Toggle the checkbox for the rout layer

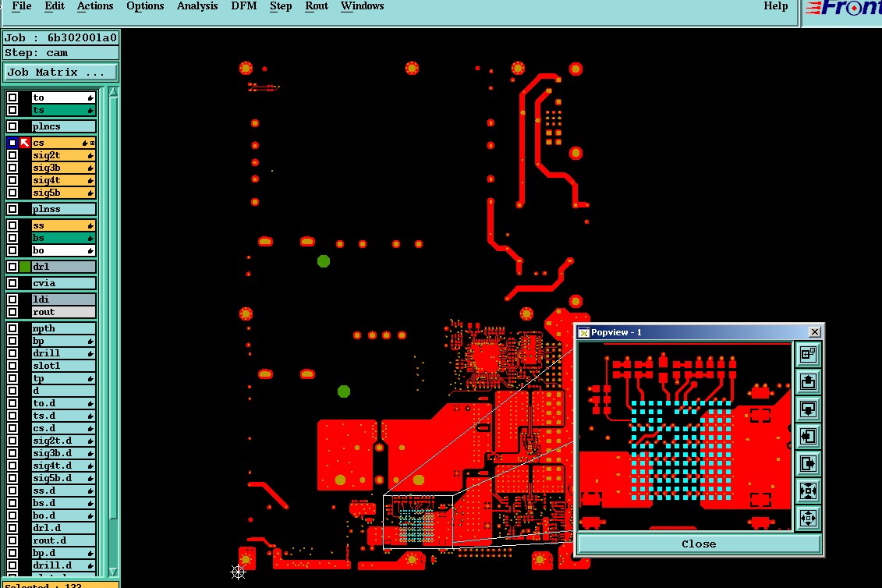coord(12,312)
